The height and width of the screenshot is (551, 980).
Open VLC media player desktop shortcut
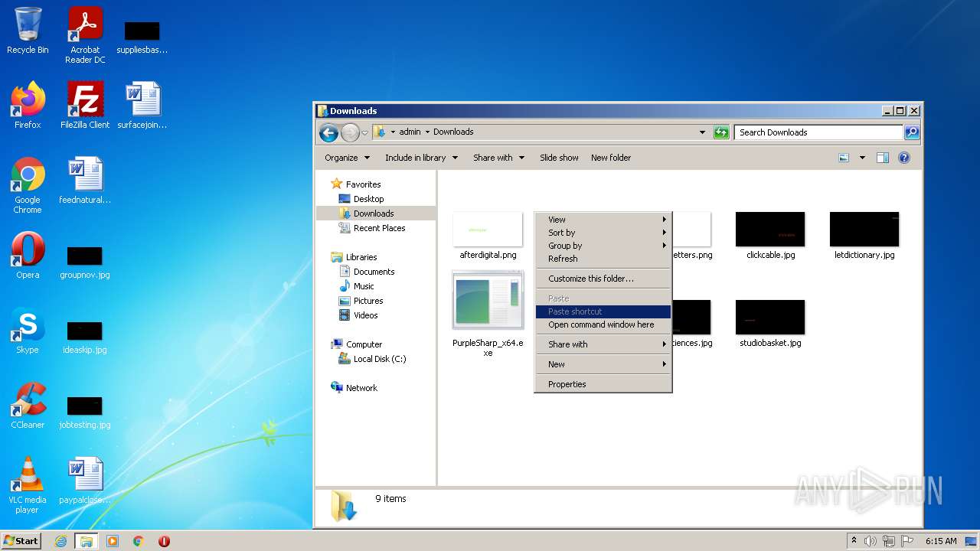(x=28, y=485)
